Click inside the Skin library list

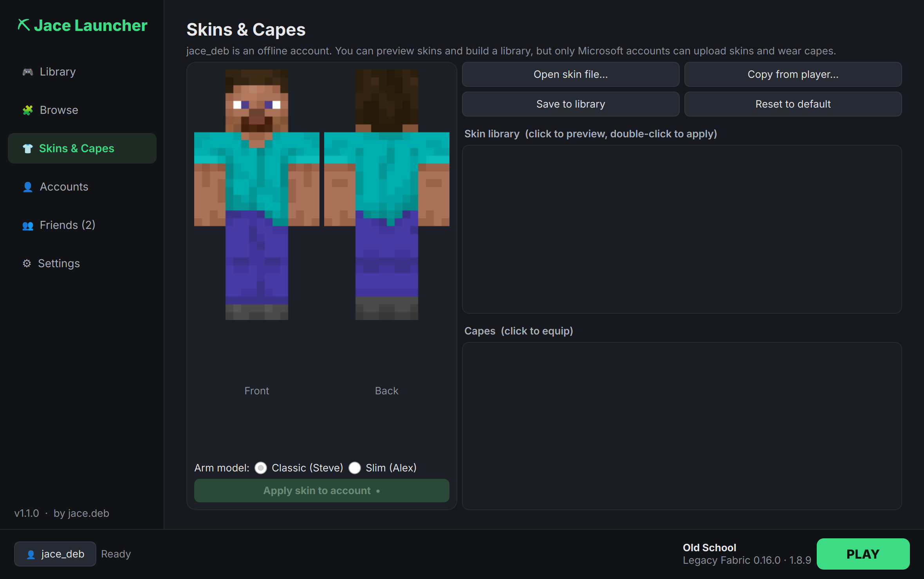pyautogui.click(x=682, y=229)
